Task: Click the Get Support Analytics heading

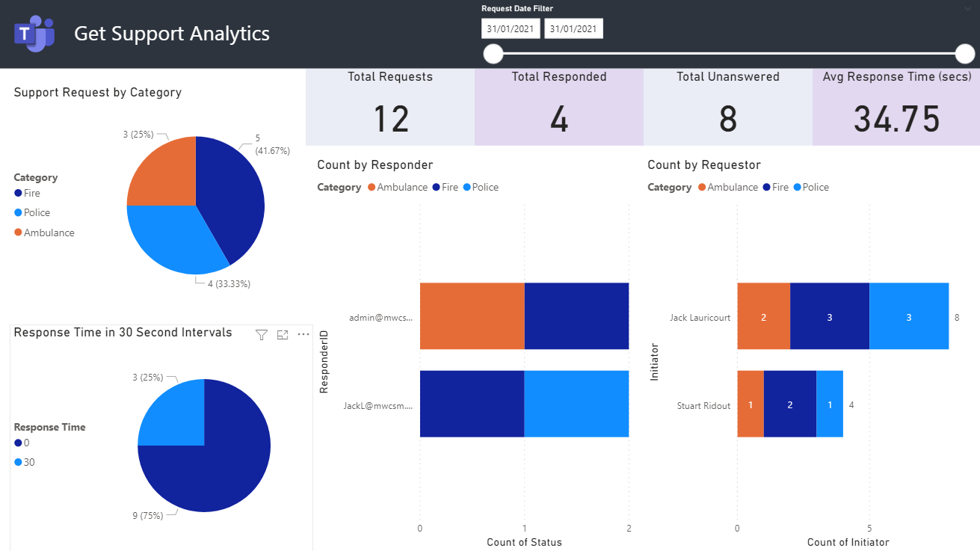Action: [x=172, y=34]
